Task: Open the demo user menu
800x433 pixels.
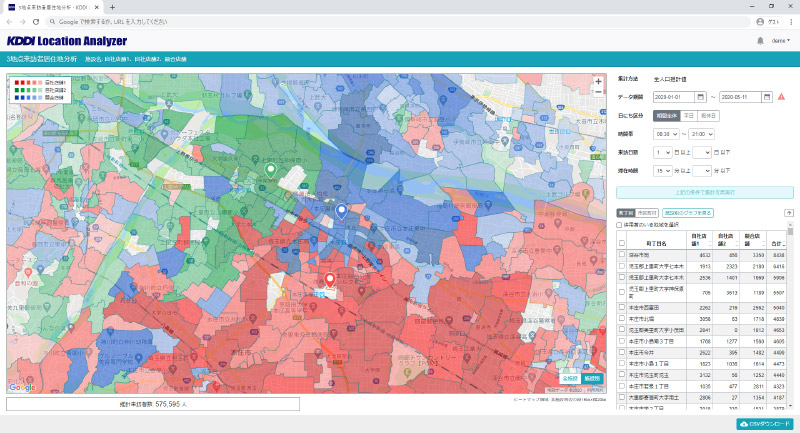Action: (781, 41)
